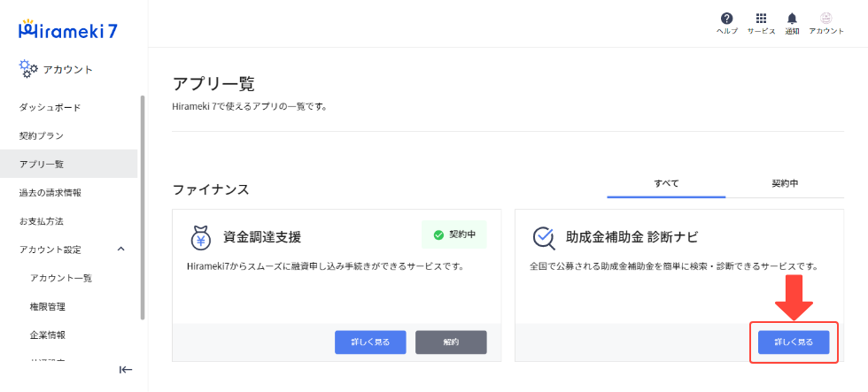Go to ダッシュボード in sidebar
This screenshot has width=868, height=392.
50,107
